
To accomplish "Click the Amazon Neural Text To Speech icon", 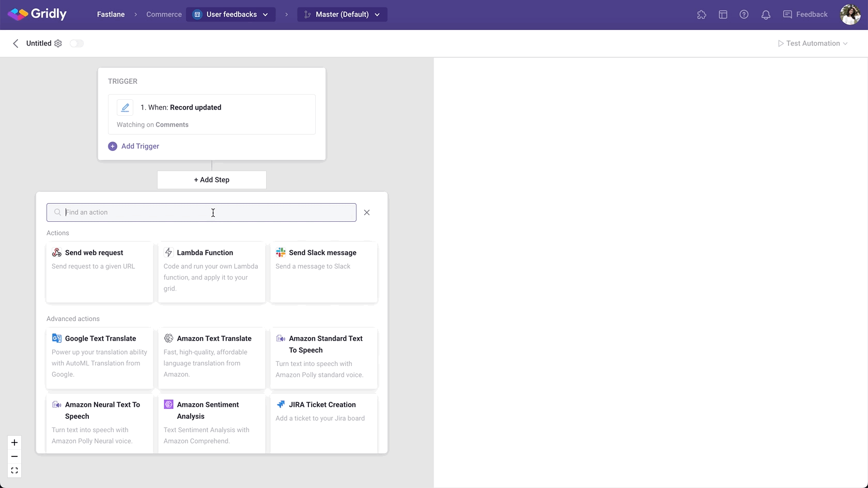I will point(57,404).
